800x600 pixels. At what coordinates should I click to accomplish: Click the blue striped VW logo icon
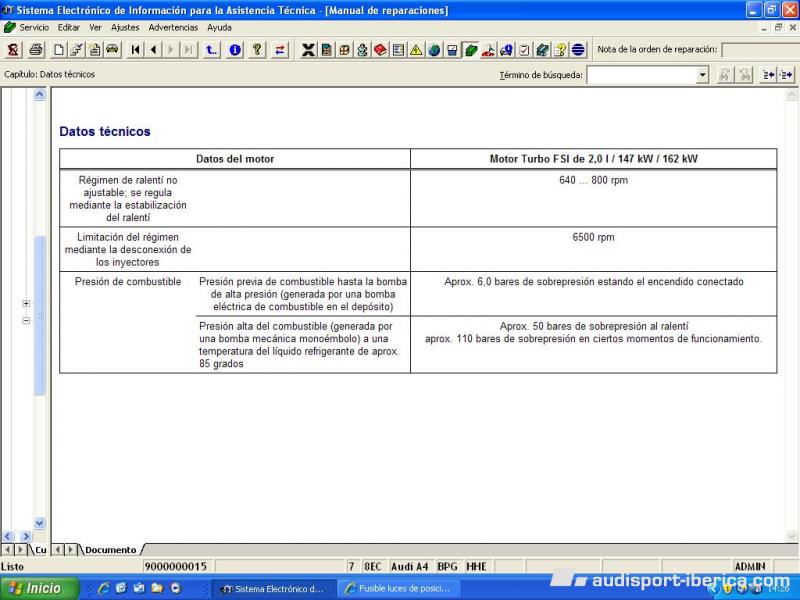click(x=578, y=50)
